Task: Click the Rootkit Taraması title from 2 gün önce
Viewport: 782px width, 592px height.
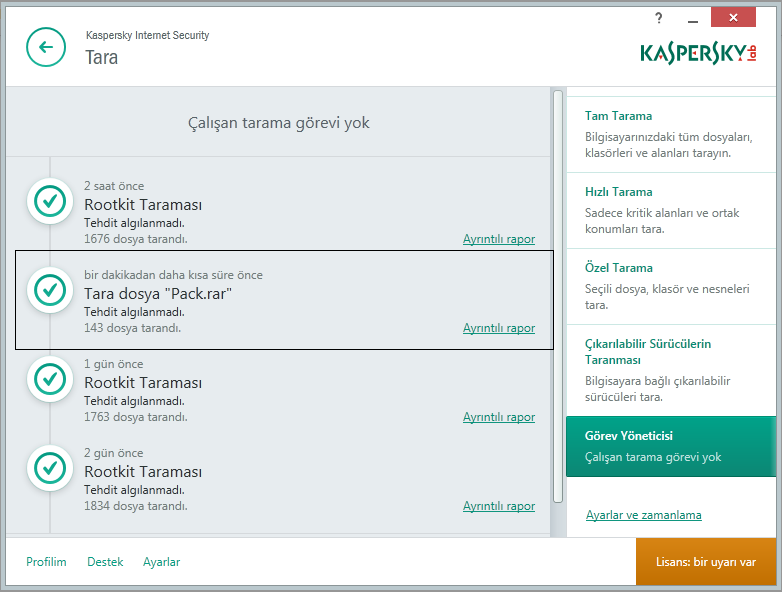Action: (x=143, y=471)
